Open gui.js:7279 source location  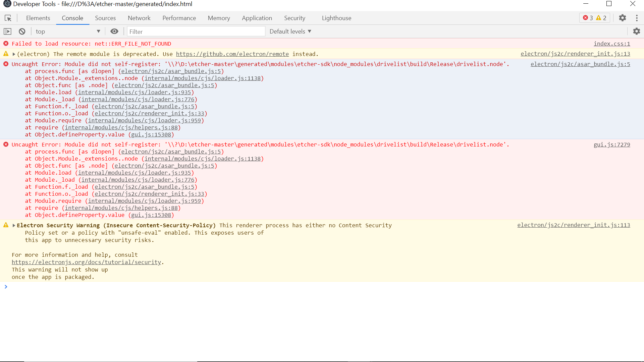(x=611, y=144)
